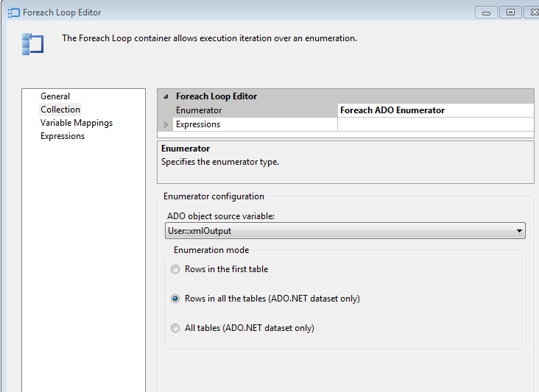
Task: Close the Foreach Loop Editor dialog
Action: (x=533, y=13)
